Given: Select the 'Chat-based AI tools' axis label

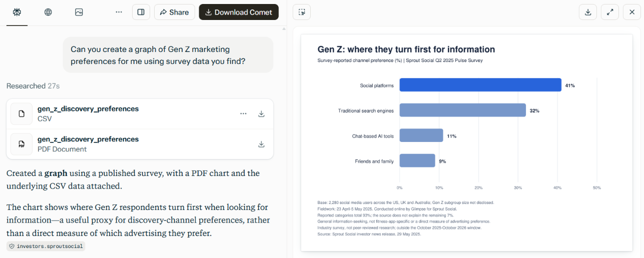Looking at the screenshot, I should [373, 136].
